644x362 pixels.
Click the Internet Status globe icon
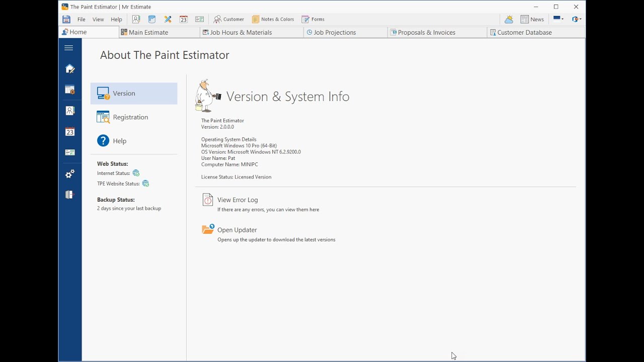coord(136,173)
